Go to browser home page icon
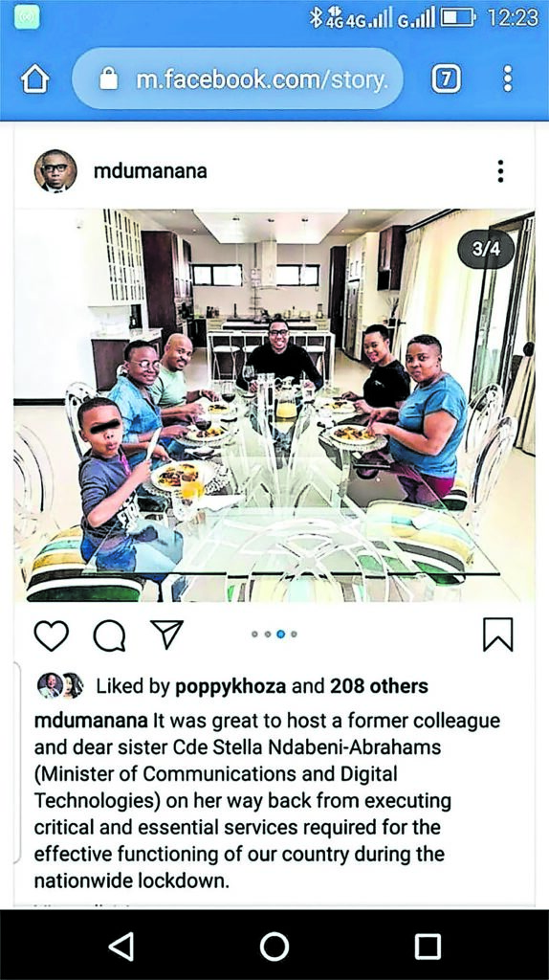This screenshot has width=549, height=980. pyautogui.click(x=35, y=79)
